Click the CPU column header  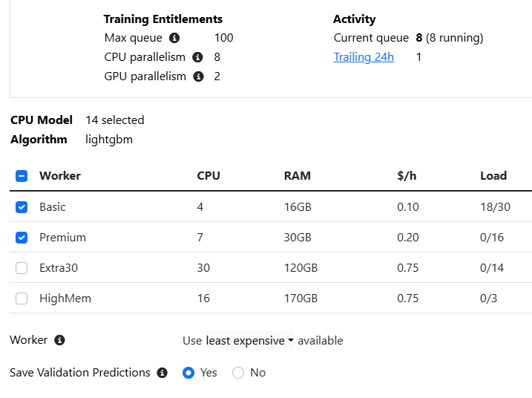[208, 176]
